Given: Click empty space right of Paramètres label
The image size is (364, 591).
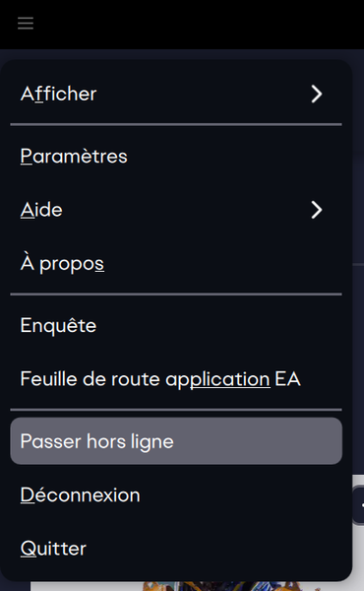Looking at the screenshot, I should click(233, 156).
